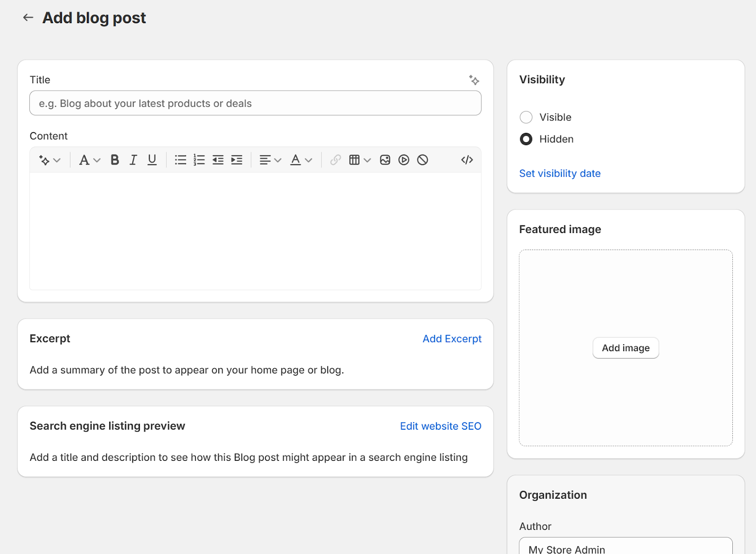Open the text alignment dropdown
Image resolution: width=756 pixels, height=554 pixels.
(x=269, y=160)
